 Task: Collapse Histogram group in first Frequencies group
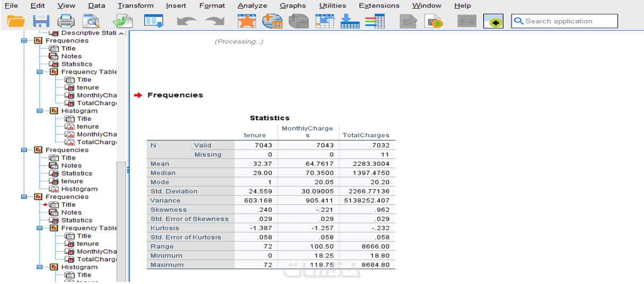(40, 111)
